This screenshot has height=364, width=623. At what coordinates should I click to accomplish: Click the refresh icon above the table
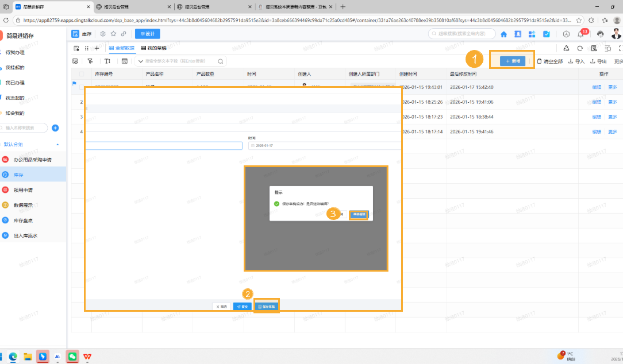tap(580, 48)
